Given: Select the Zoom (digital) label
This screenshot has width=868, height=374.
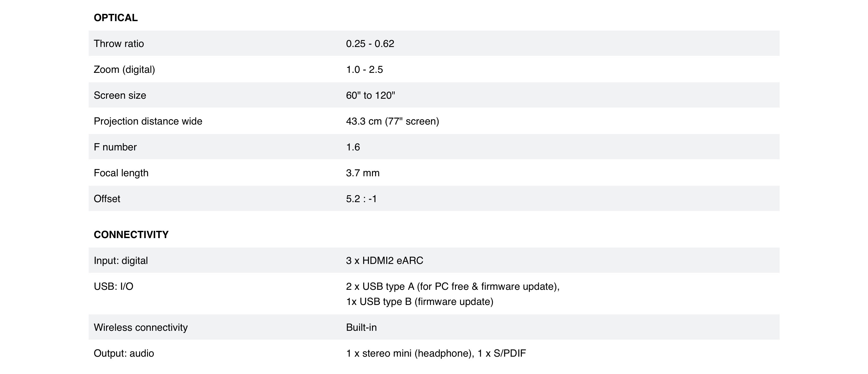Looking at the screenshot, I should click(x=124, y=70).
